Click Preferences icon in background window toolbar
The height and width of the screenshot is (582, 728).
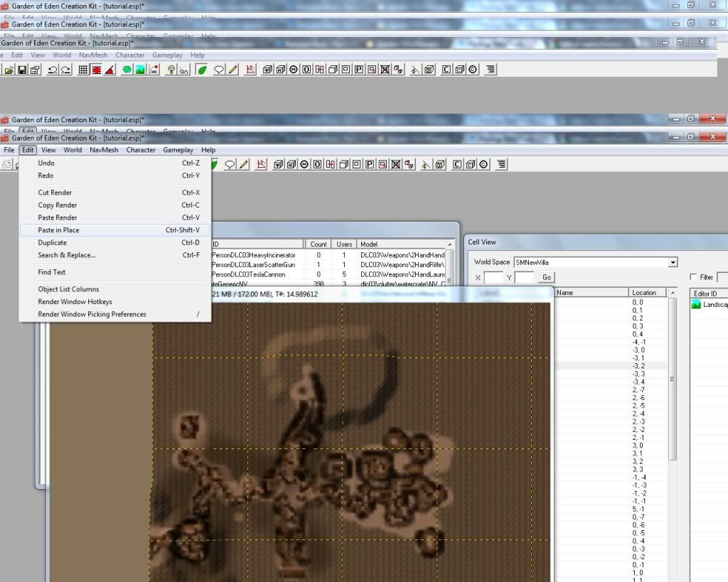[x=36, y=70]
